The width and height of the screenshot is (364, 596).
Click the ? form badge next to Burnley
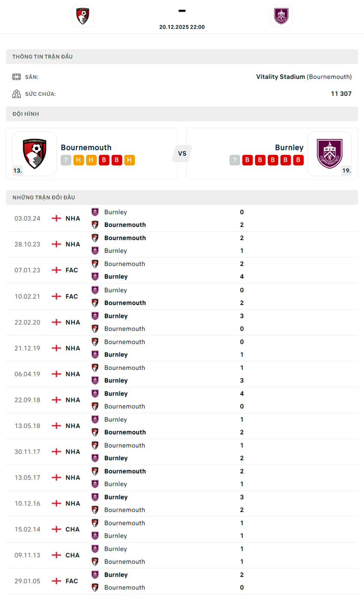(235, 160)
